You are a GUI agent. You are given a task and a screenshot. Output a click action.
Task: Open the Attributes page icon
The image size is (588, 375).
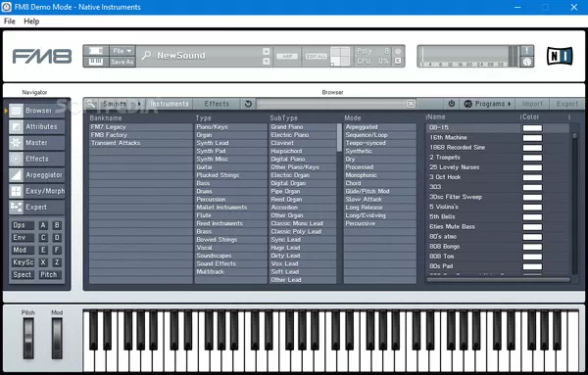tap(16, 126)
